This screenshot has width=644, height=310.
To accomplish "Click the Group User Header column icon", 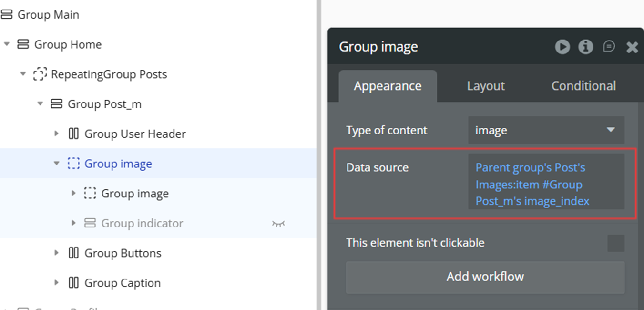I will 73,134.
